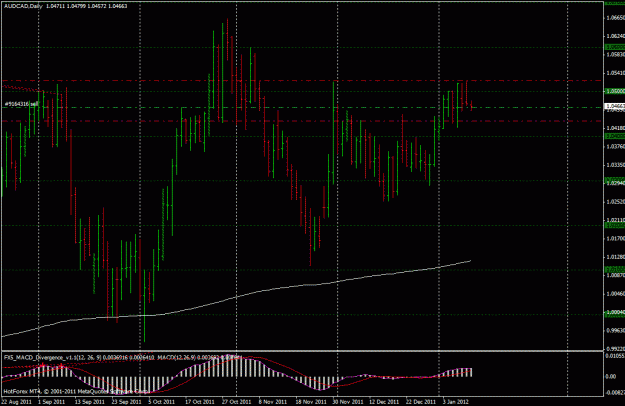The image size is (625, 406).
Task: Click the green 1.0500 level price tag
Action: tap(615, 91)
